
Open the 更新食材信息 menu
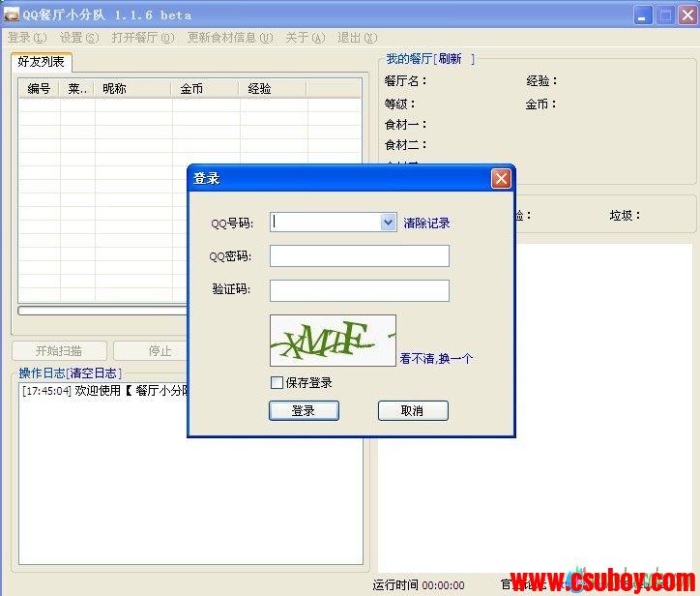coord(230,38)
